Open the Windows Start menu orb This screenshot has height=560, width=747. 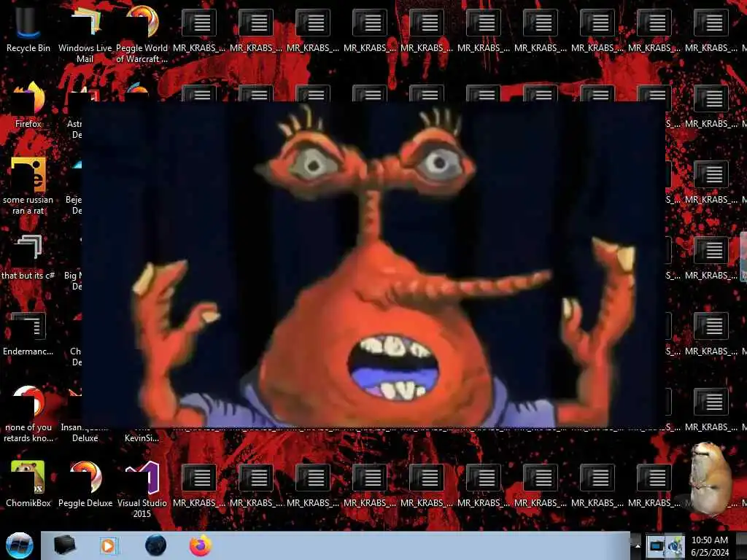[19, 545]
